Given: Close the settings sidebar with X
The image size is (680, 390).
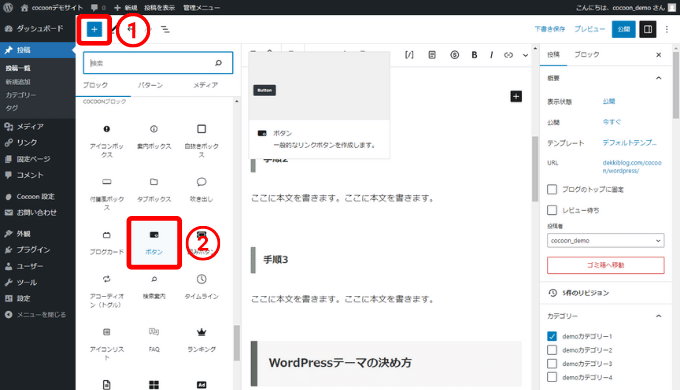Looking at the screenshot, I should click(x=658, y=55).
